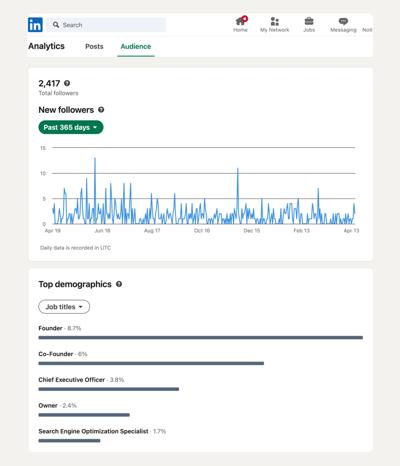Click the 2,417 total followers number
Image resolution: width=400 pixels, height=466 pixels.
(x=49, y=83)
